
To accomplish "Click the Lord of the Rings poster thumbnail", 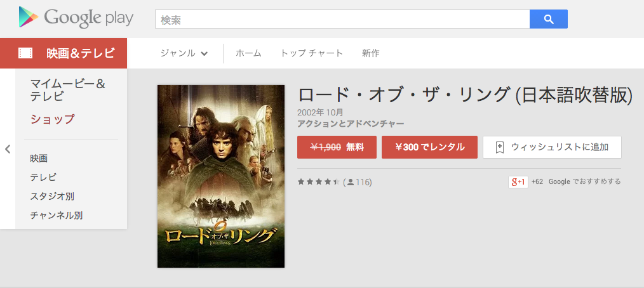I will (221, 176).
